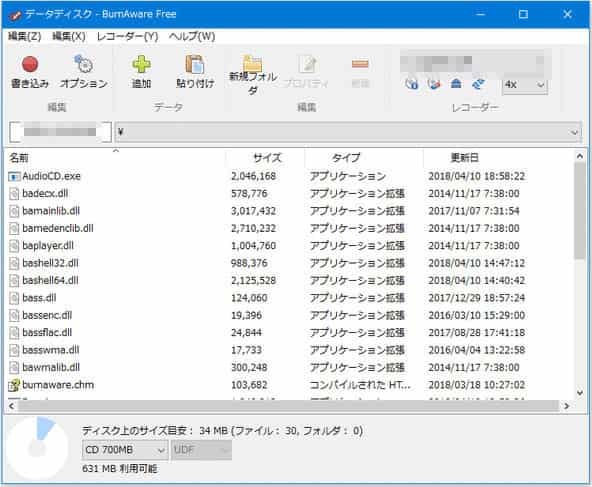This screenshot has height=487, width=592.
Task: Select the bamainlib.dll file name
Action: tap(51, 211)
